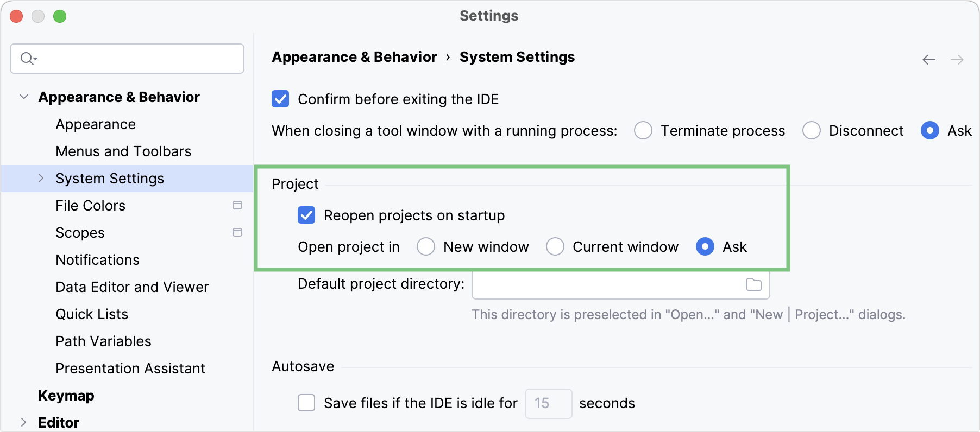This screenshot has height=432, width=980.
Task: Click the project-level icon beside Scopes
Action: (x=237, y=232)
